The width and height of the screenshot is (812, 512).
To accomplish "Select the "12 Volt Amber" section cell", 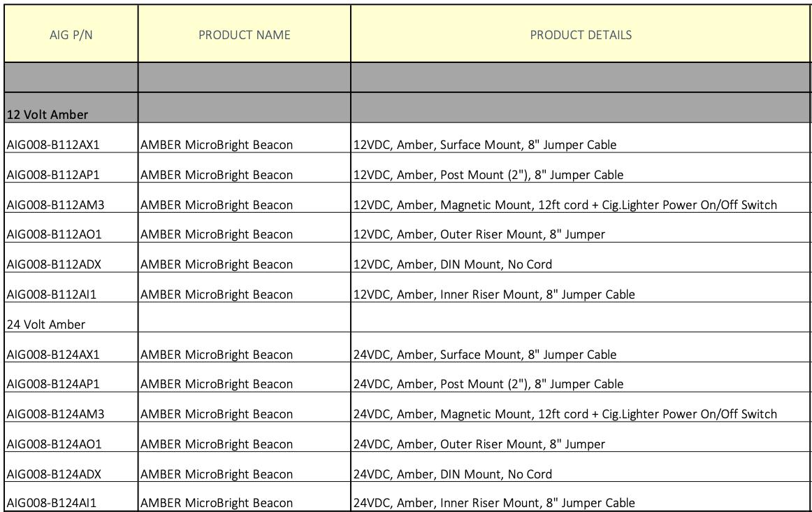I will click(48, 114).
